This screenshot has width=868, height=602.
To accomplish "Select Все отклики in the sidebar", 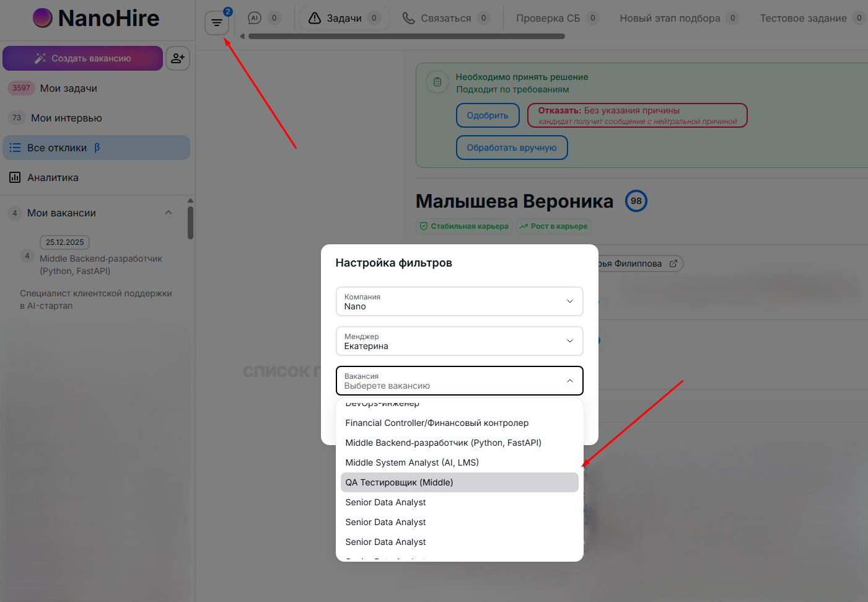I will 96,148.
